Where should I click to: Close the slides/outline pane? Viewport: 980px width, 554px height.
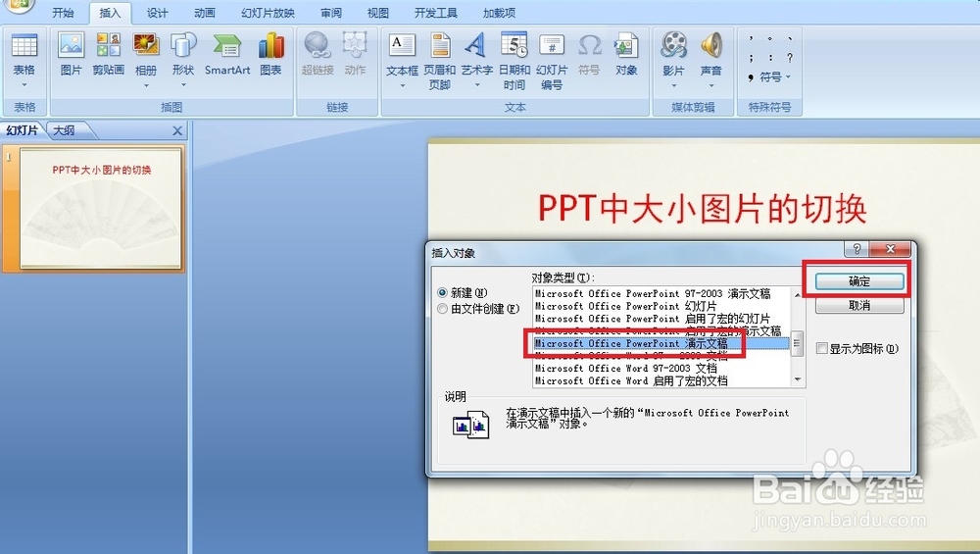pos(177,130)
